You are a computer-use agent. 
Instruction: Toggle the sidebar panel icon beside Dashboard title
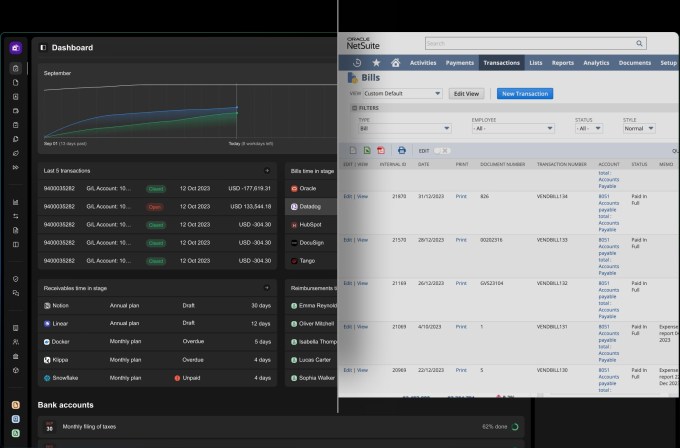(43, 48)
